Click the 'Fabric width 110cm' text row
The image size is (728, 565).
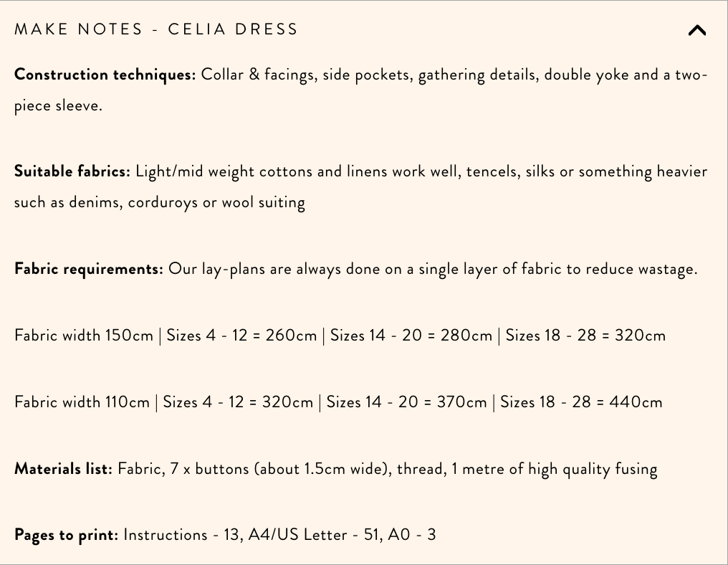(x=83, y=402)
